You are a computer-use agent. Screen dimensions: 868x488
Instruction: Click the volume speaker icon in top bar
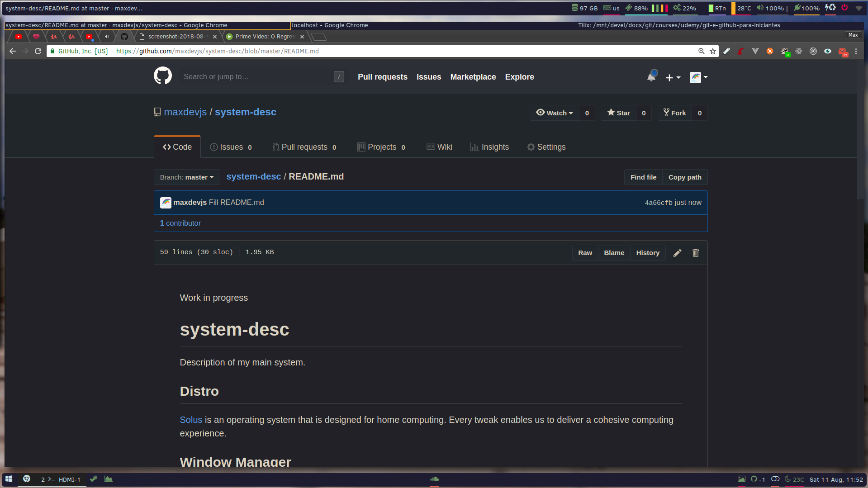coord(760,8)
